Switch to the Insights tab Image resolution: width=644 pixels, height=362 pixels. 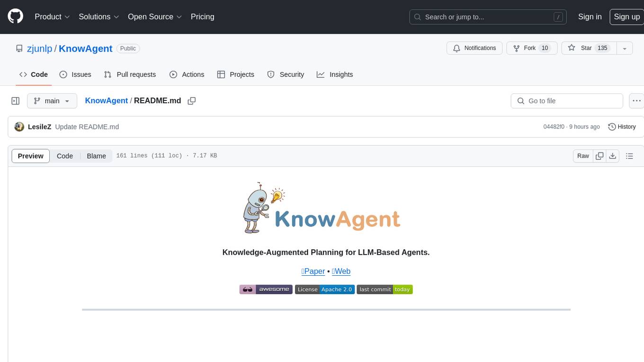(x=335, y=74)
